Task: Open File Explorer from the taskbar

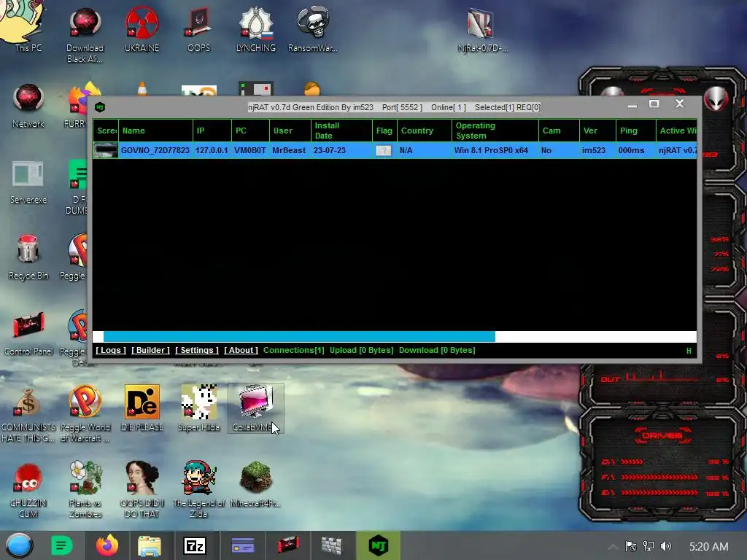Action: [x=149, y=545]
